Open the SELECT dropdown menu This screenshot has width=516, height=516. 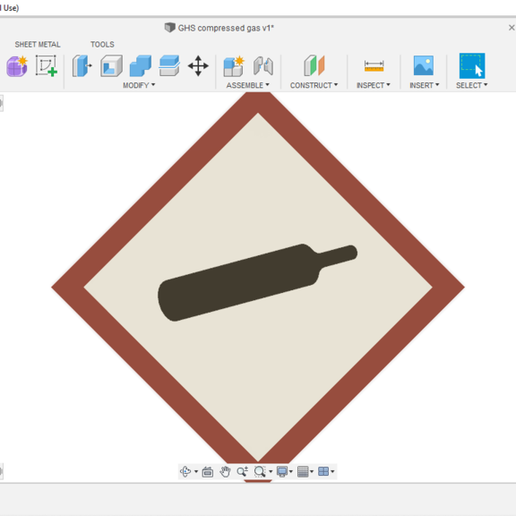coord(472,85)
